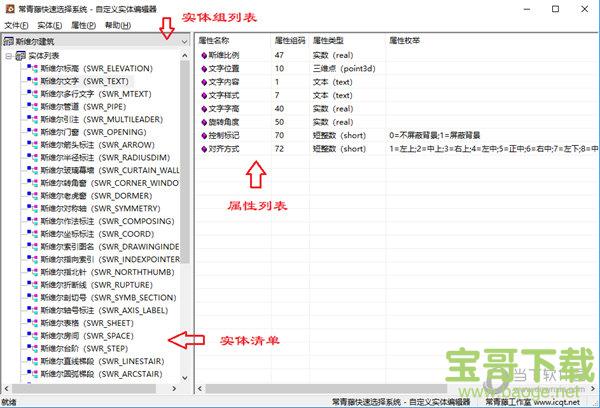Click the SWR_MULTILEADER entity icon
600x408 pixels.
pyautogui.click(x=32, y=119)
